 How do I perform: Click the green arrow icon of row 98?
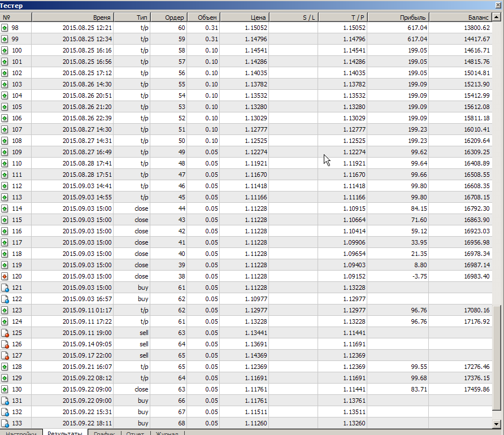(x=5, y=28)
